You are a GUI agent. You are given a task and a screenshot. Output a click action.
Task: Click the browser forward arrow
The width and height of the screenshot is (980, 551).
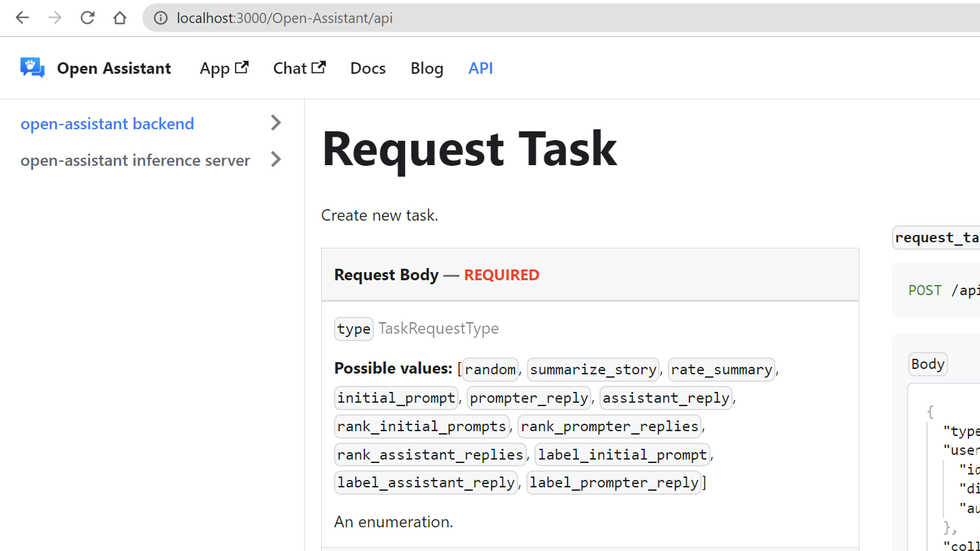[55, 18]
